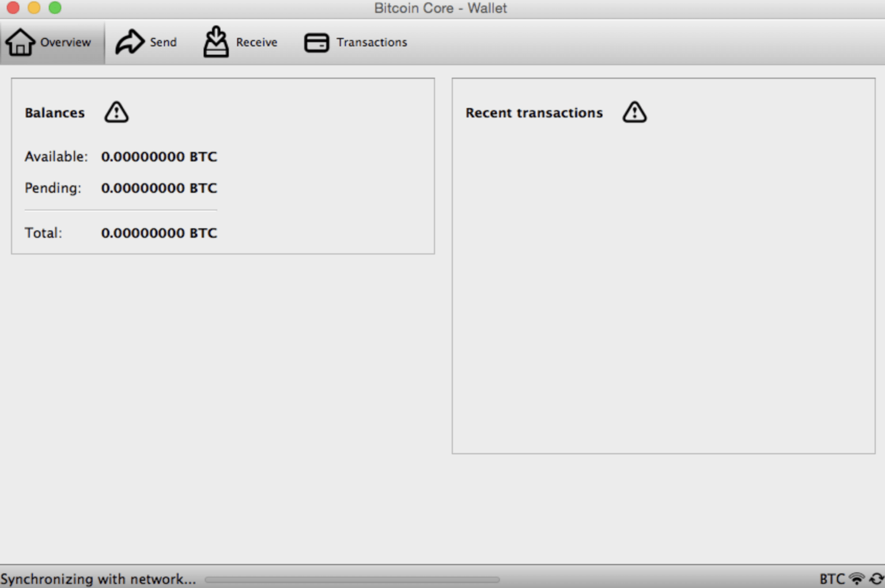Click the synchronization spinner icon
Image resolution: width=885 pixels, height=588 pixels.
(x=876, y=579)
